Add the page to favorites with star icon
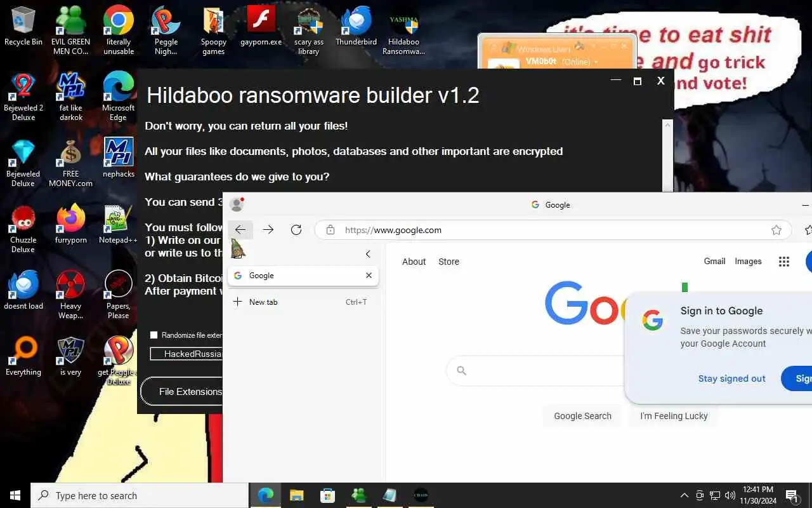The image size is (812, 508). [x=776, y=230]
